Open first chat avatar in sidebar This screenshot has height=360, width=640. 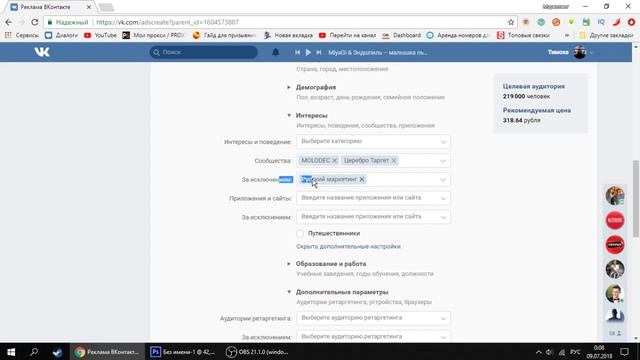click(x=615, y=196)
